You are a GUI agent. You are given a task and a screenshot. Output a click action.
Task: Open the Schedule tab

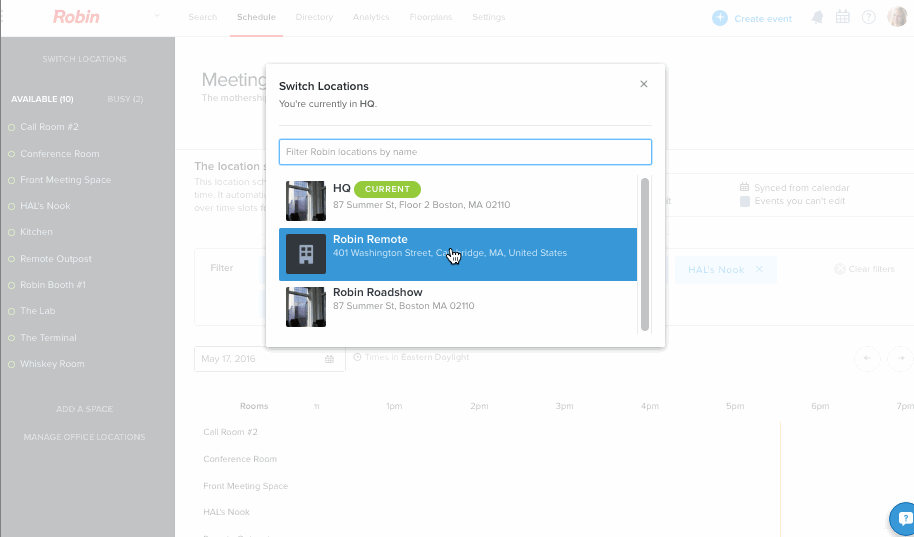point(256,17)
